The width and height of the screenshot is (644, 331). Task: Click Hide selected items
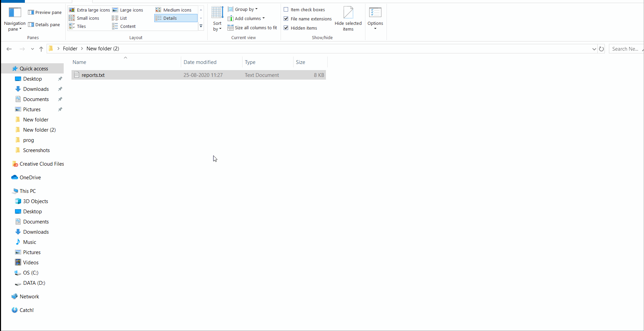pos(348,19)
